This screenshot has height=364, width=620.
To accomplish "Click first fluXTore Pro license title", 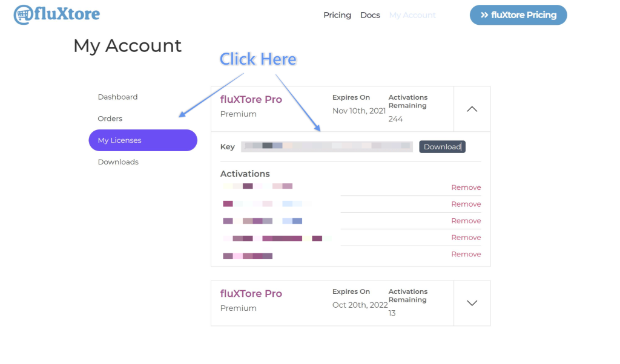I will [251, 100].
